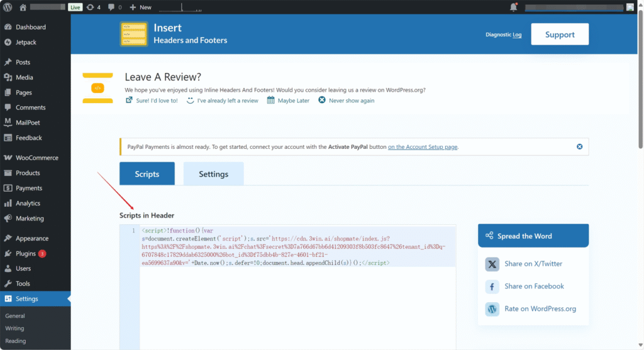
Task: Open the WooCommerce menu icon
Action: [8, 158]
